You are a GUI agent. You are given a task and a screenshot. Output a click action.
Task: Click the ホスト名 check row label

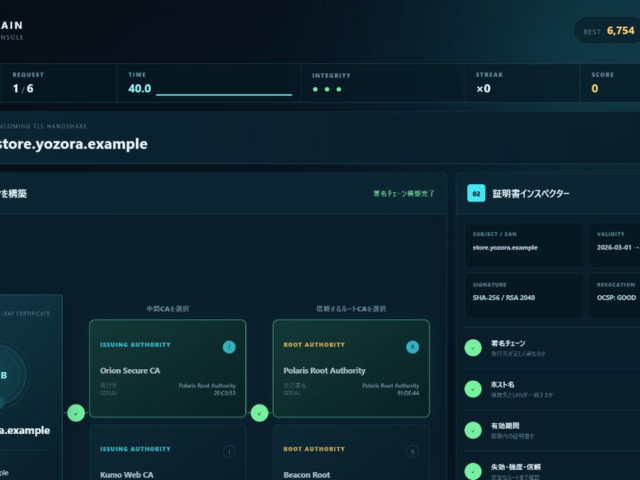click(502, 384)
